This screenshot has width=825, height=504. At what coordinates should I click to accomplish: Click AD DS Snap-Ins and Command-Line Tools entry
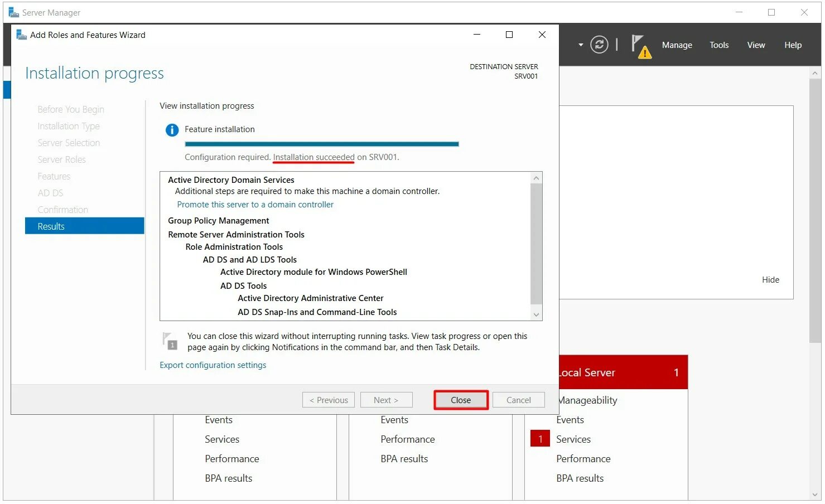(x=317, y=312)
